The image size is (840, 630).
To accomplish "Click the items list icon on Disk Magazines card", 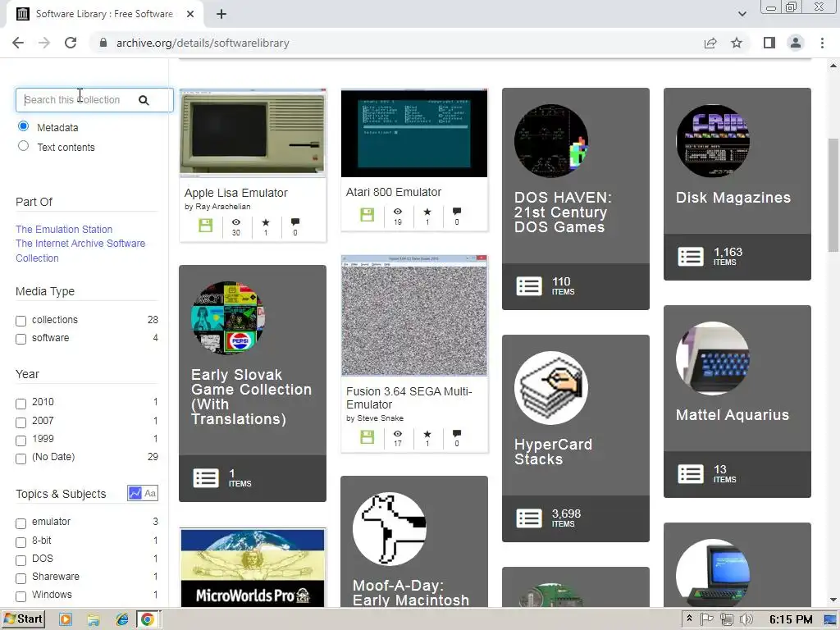I will click(691, 257).
